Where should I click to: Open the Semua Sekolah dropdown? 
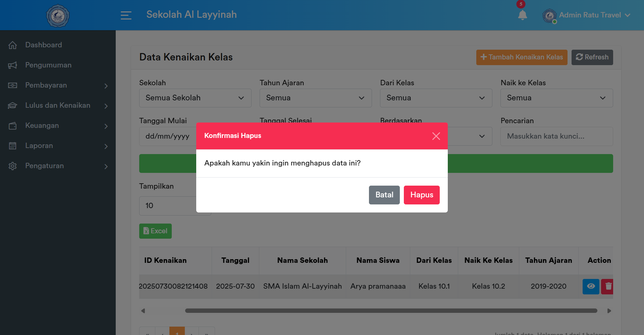point(195,98)
